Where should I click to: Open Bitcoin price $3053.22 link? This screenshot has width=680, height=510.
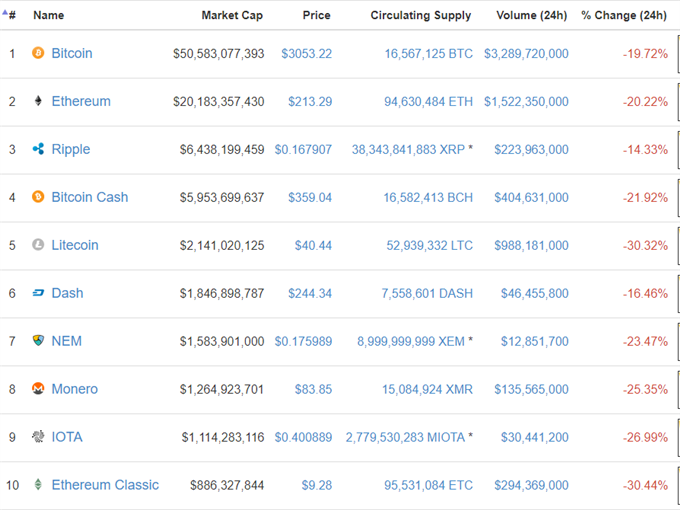[x=307, y=53]
